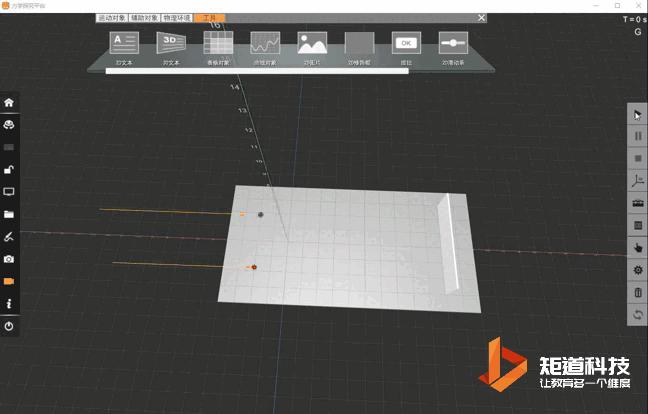
Task: Select the gray ball on the plane
Action: point(260,214)
